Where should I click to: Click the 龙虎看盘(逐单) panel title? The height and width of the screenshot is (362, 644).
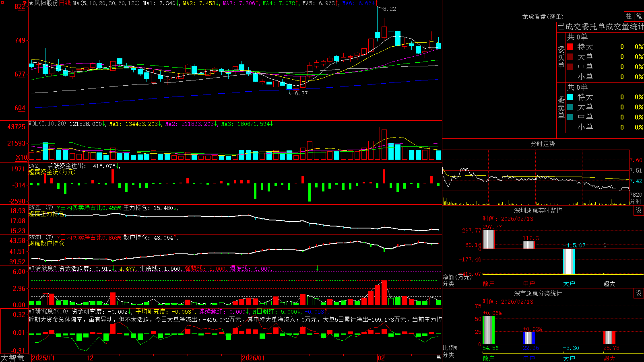pos(543,16)
